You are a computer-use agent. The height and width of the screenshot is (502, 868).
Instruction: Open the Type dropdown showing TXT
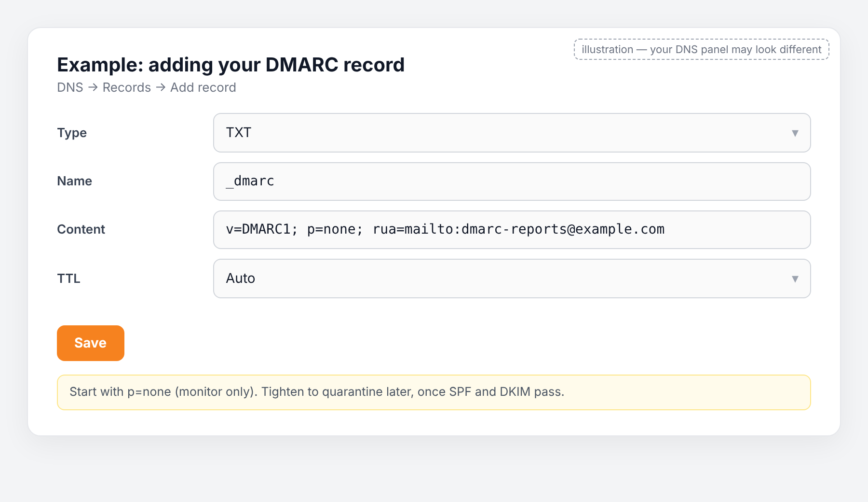(512, 133)
